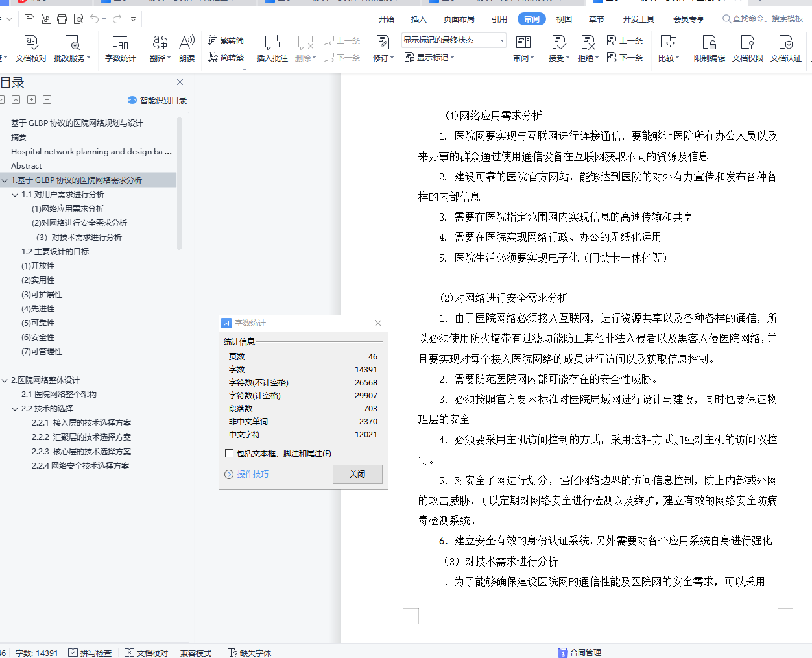The width and height of the screenshot is (812, 658).
Task: Open 文档认证 document certification
Action: tap(786, 49)
